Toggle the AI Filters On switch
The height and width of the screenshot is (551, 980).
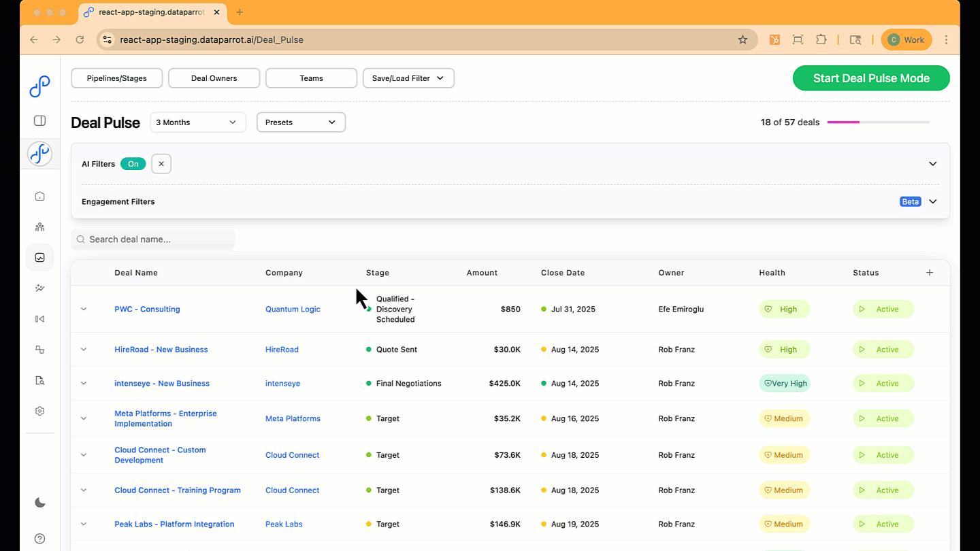click(x=133, y=163)
